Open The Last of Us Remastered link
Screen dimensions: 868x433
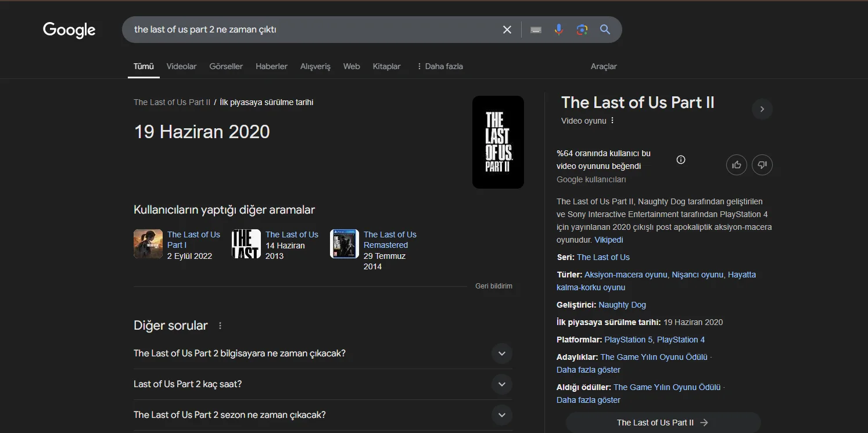pos(390,240)
